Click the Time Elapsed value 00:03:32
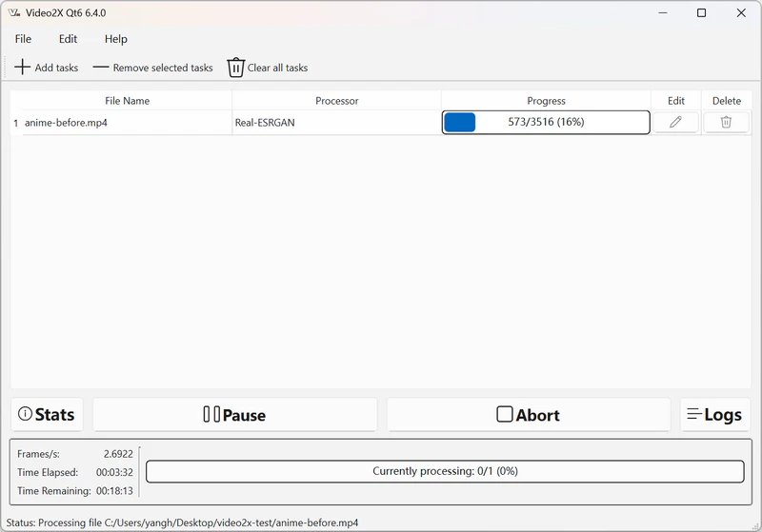 (x=114, y=472)
